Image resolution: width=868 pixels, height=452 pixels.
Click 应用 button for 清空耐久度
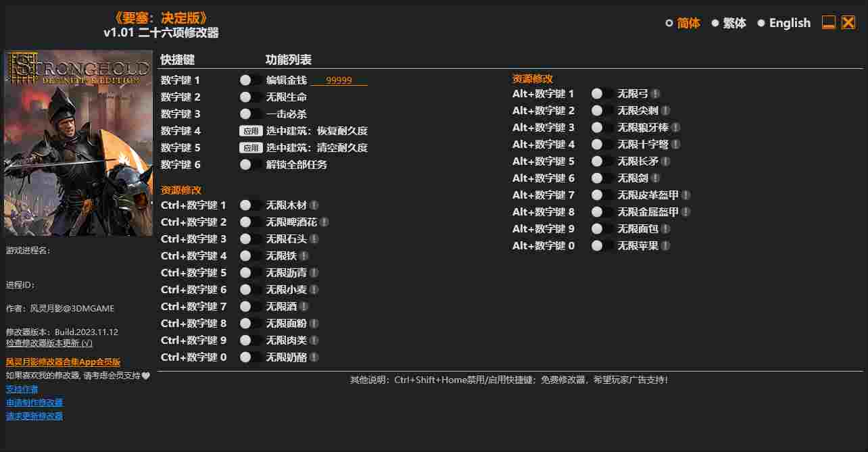(251, 147)
